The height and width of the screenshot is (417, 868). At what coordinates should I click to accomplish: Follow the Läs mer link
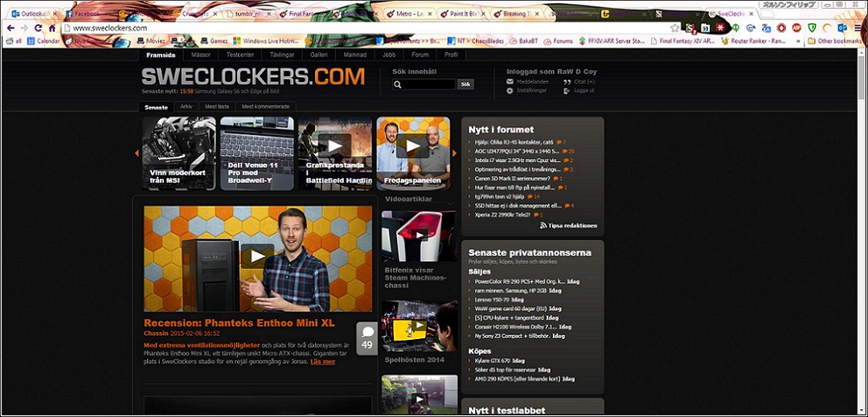tap(323, 362)
